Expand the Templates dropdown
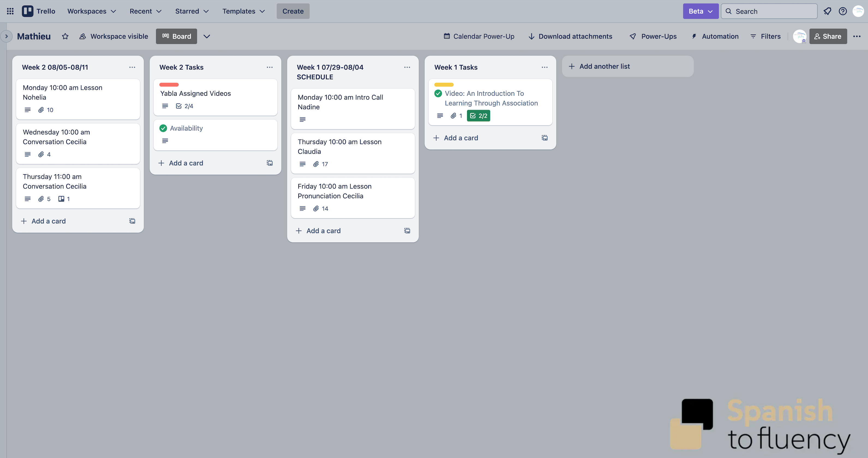868x458 pixels. coord(244,11)
